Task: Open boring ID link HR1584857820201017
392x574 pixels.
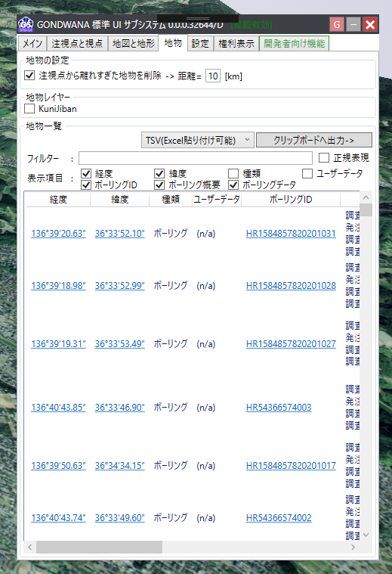Action: pos(291,466)
